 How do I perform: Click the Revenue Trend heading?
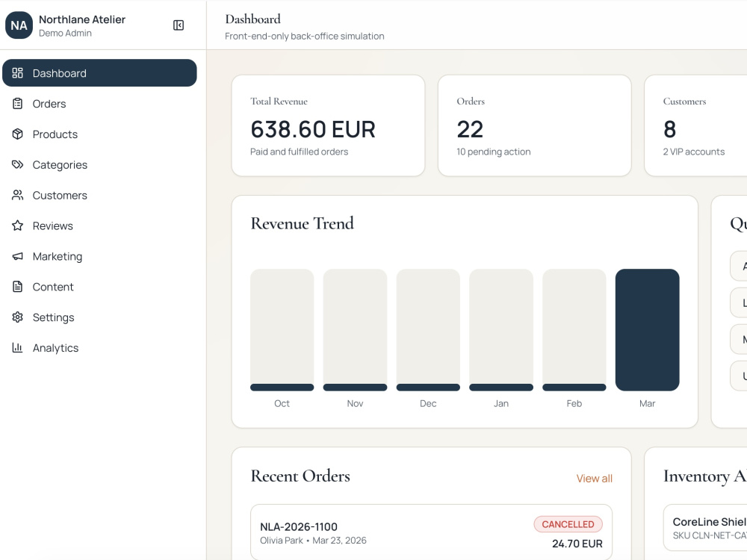coord(302,223)
